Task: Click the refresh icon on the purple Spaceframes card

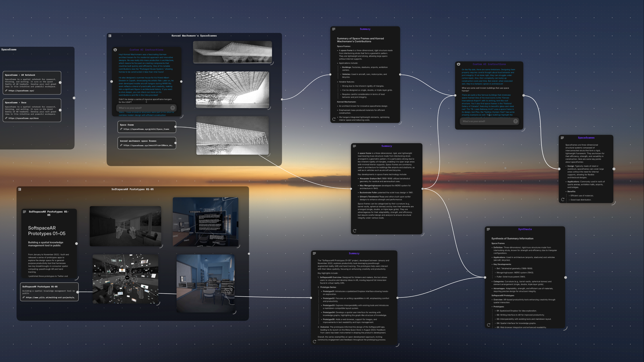Action: coord(563,199)
